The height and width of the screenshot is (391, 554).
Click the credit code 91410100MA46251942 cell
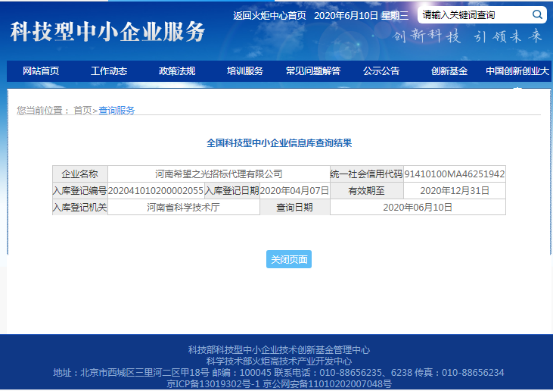(x=454, y=174)
